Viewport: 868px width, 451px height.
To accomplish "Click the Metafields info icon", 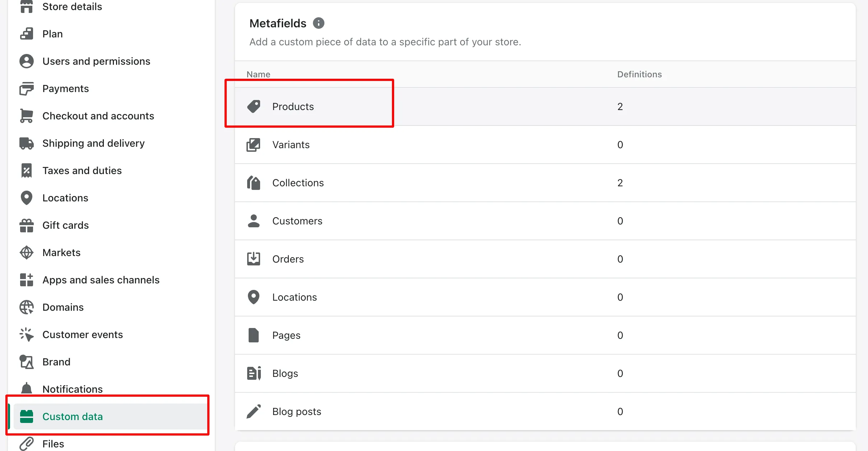I will 318,23.
